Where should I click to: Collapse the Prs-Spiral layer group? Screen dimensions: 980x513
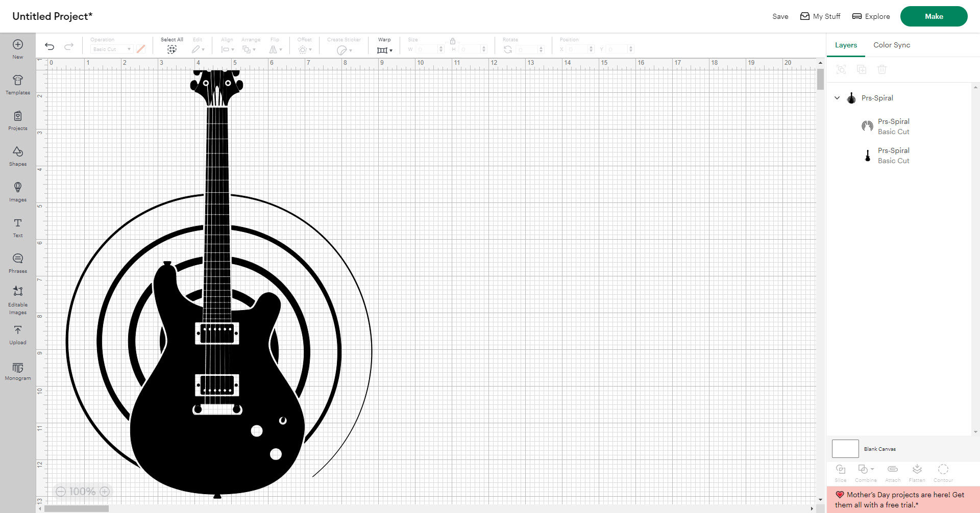pos(837,98)
